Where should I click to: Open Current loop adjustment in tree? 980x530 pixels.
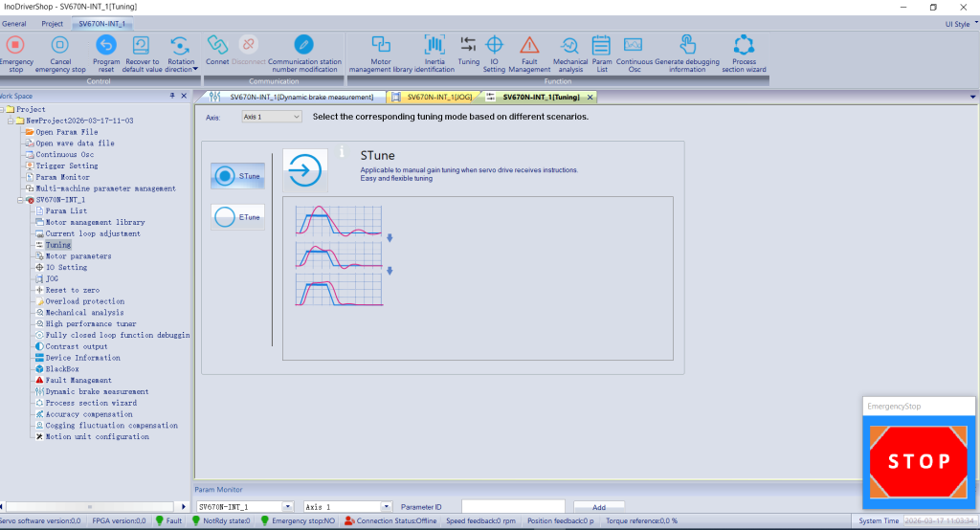pyautogui.click(x=92, y=233)
